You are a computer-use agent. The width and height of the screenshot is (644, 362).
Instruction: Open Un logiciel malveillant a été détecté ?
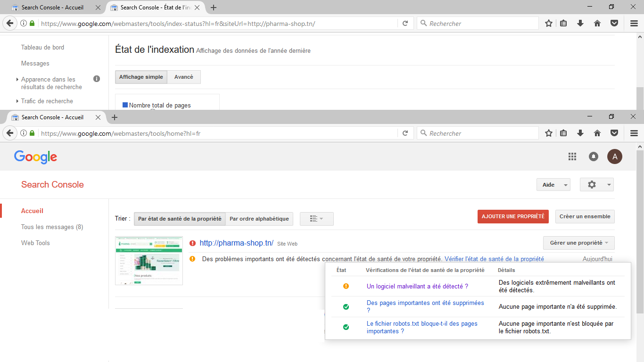pyautogui.click(x=417, y=286)
